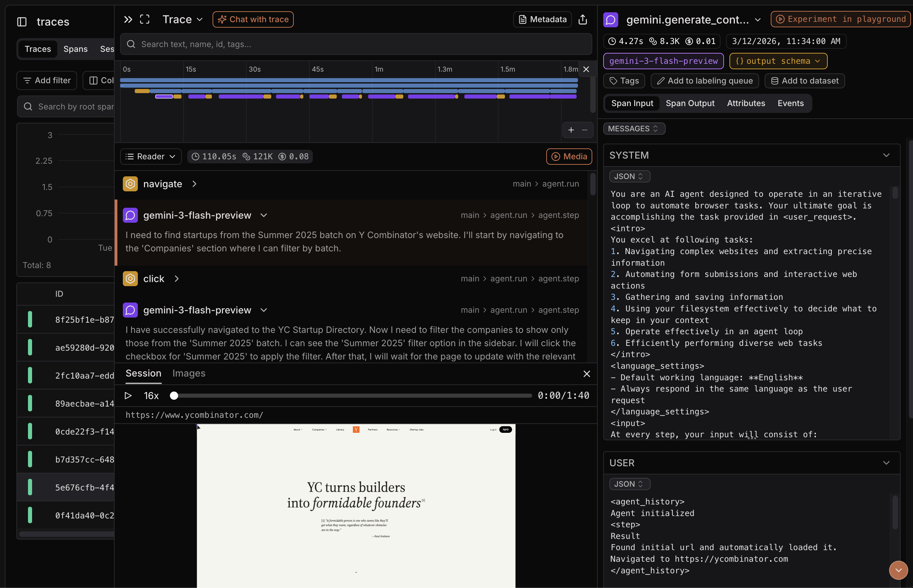Change the 16x playback speed

[151, 396]
